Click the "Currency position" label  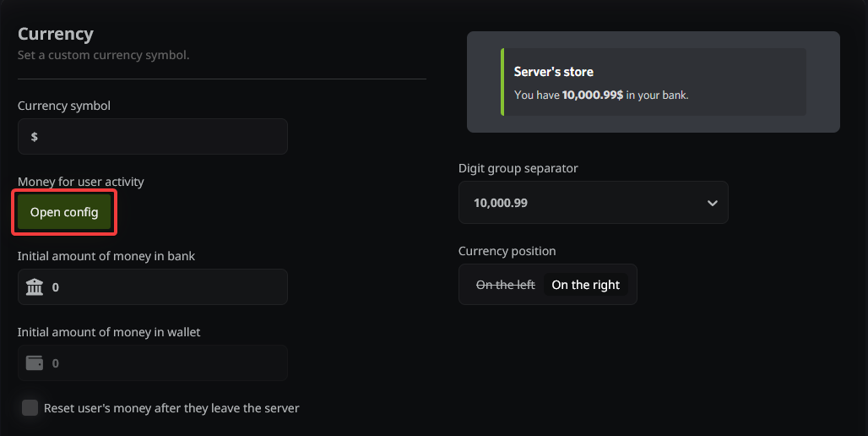[507, 251]
